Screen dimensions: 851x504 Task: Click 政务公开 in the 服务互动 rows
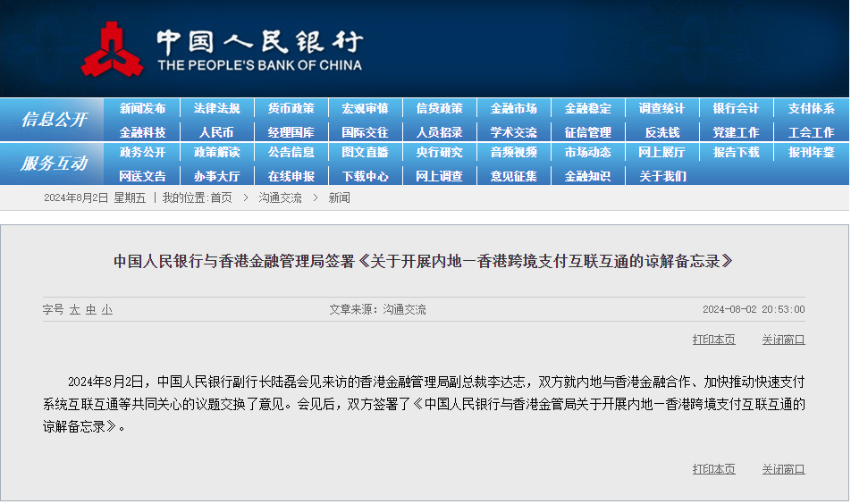tap(142, 153)
